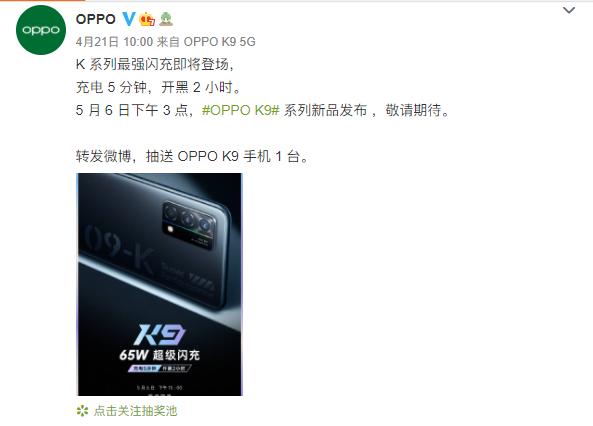Click the K9 logo on the poster

pos(160,334)
